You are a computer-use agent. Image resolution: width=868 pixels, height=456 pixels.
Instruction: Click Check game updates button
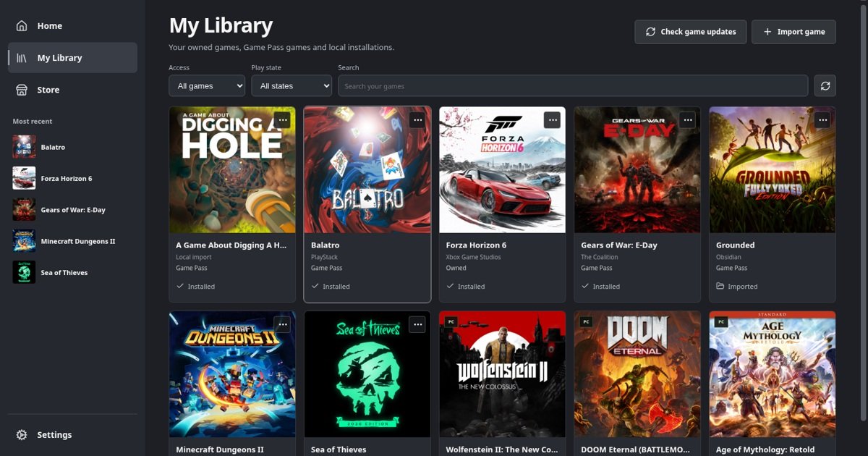click(x=691, y=32)
